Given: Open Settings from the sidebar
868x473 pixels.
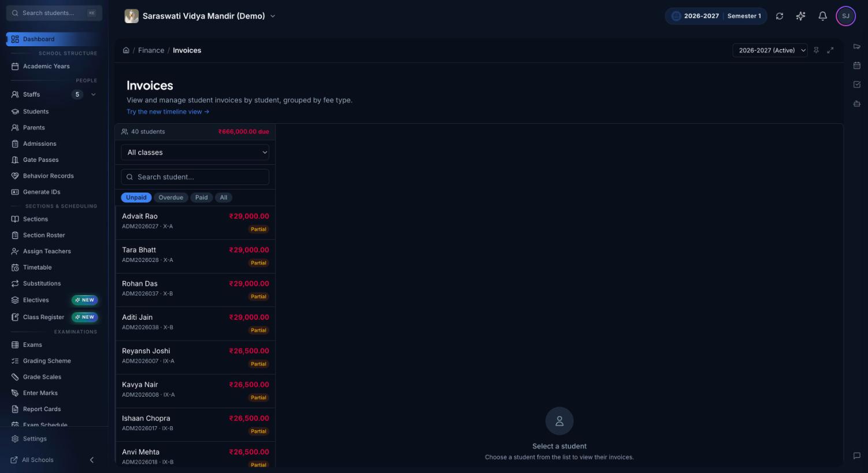Looking at the screenshot, I should (x=54, y=439).
